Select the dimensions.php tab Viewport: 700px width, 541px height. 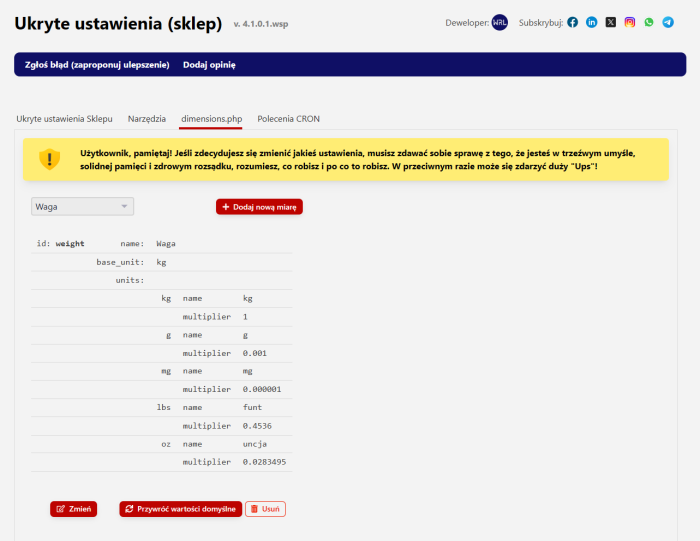tap(211, 119)
